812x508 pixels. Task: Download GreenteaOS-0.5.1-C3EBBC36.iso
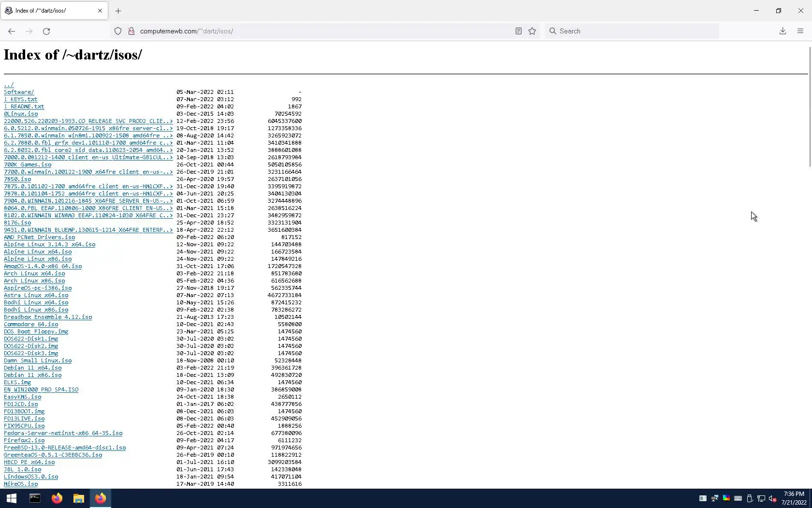point(53,455)
